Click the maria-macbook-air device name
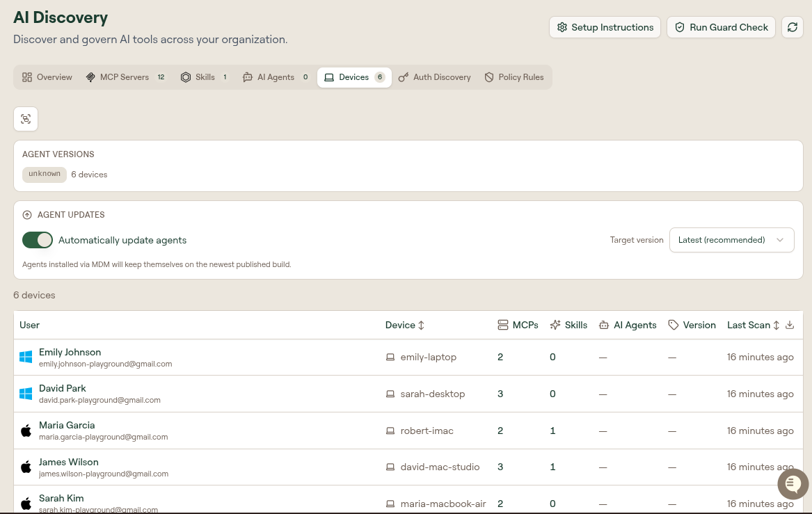 click(443, 504)
